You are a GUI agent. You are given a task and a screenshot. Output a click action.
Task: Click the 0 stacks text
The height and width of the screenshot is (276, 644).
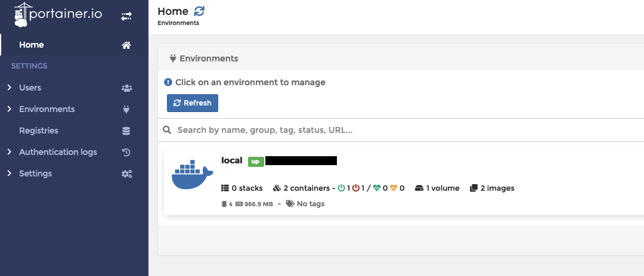point(247,188)
